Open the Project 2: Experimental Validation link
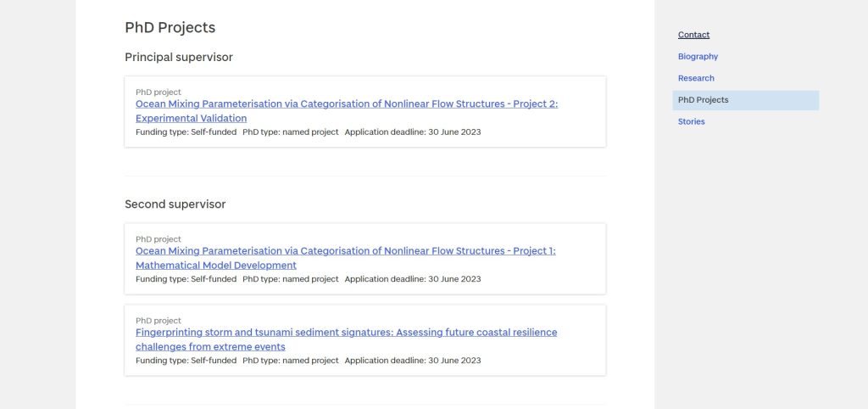This screenshot has height=409, width=868. tap(347, 111)
